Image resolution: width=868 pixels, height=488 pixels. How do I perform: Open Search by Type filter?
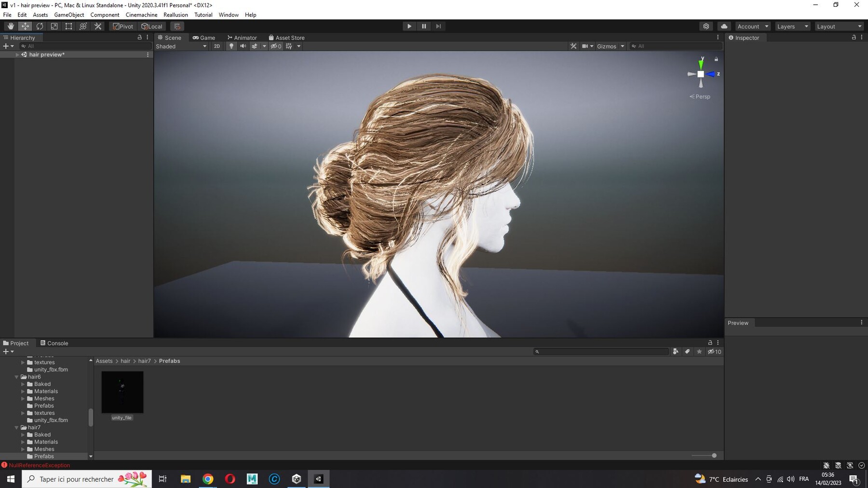[x=676, y=352]
